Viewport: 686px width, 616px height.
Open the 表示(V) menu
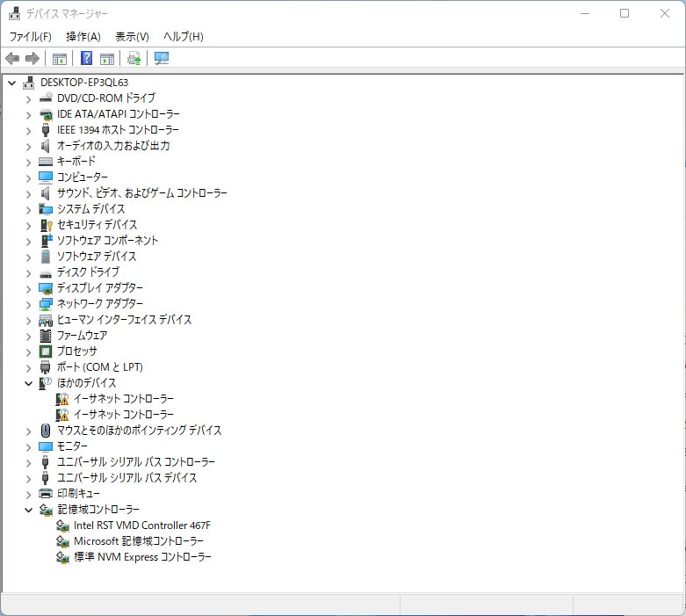tap(132, 37)
